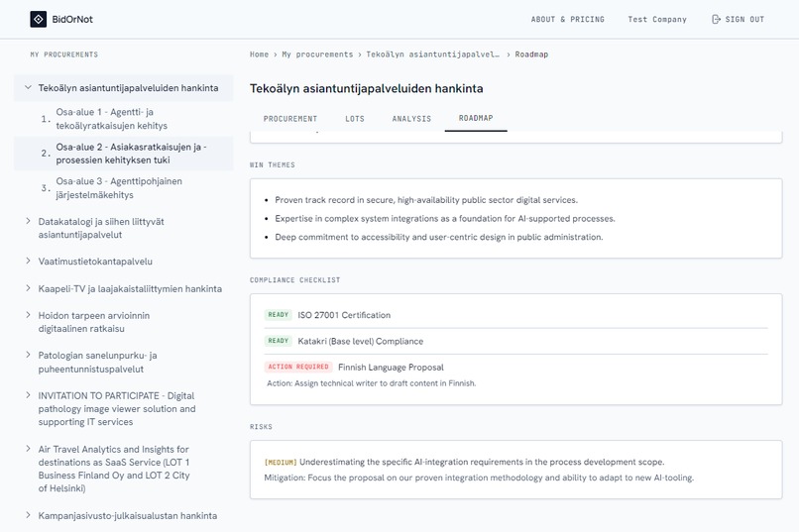Open Osa-alue 3 - Agenttipohjainen järjestelmäkehitys
Screen dimensions: 799x532
click(x=119, y=188)
